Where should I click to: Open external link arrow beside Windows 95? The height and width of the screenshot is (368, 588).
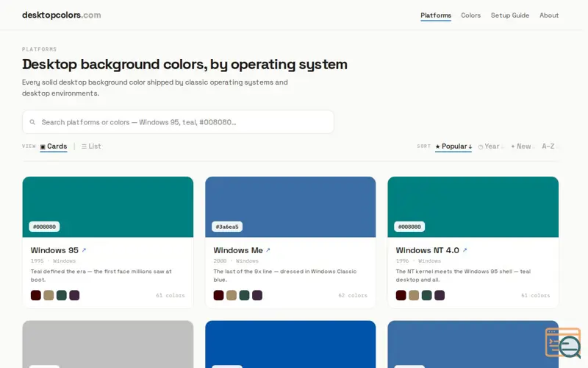point(84,250)
